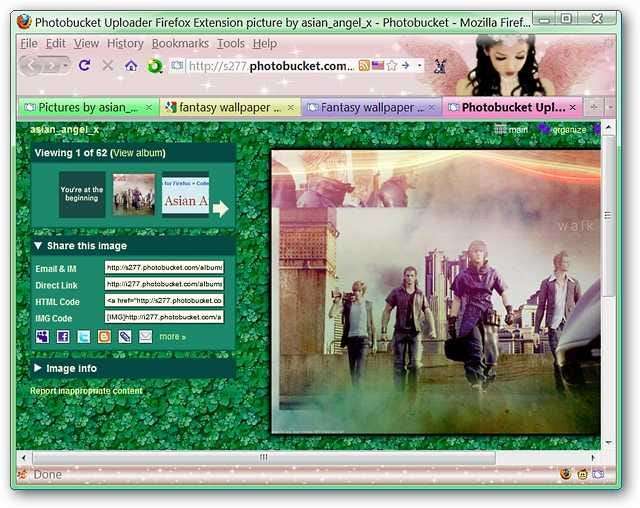The height and width of the screenshot is (508, 640).
Task: Click the asian_angel_x username link
Action: coord(64,130)
